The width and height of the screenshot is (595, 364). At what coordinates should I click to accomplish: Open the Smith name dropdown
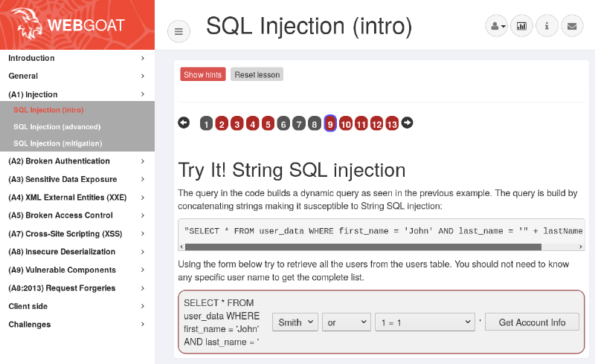(295, 322)
